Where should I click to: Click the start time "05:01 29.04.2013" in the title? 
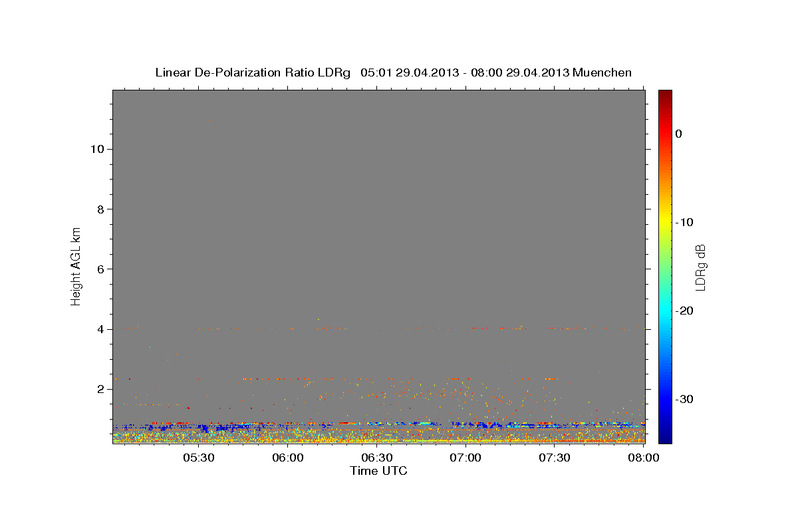tap(410, 72)
